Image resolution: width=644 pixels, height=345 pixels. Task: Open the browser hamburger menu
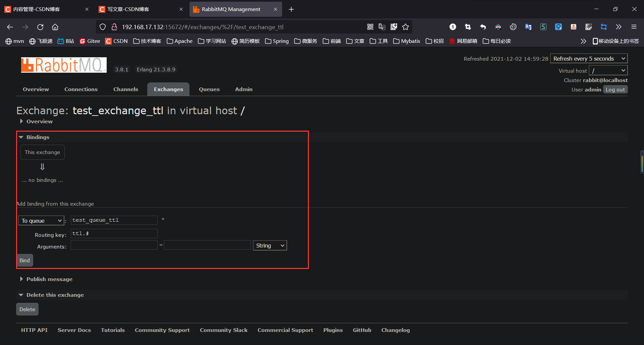(634, 27)
